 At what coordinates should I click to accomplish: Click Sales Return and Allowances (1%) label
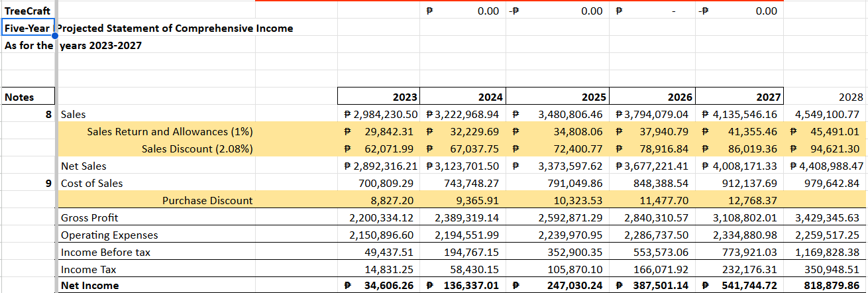click(x=170, y=132)
